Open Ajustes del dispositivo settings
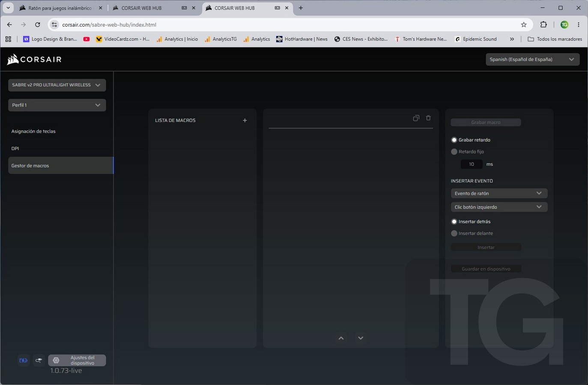Screen dimensions: 588x385 [x=77, y=360]
